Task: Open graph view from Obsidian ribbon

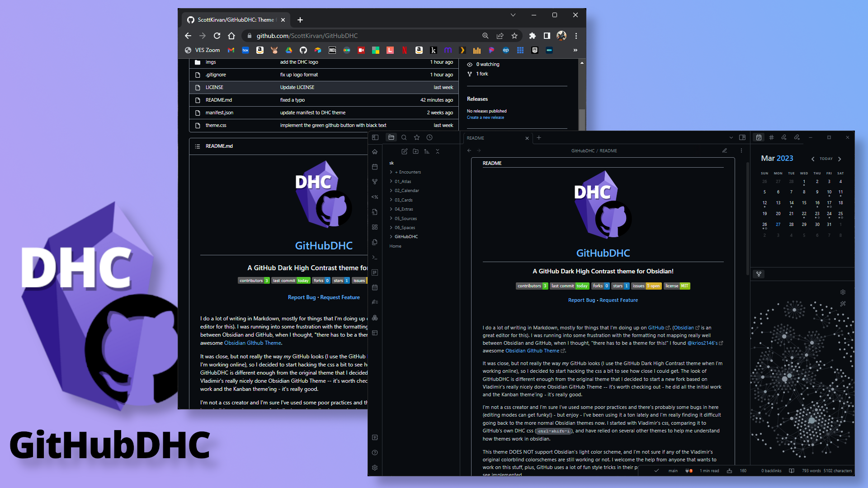Action: 375,182
